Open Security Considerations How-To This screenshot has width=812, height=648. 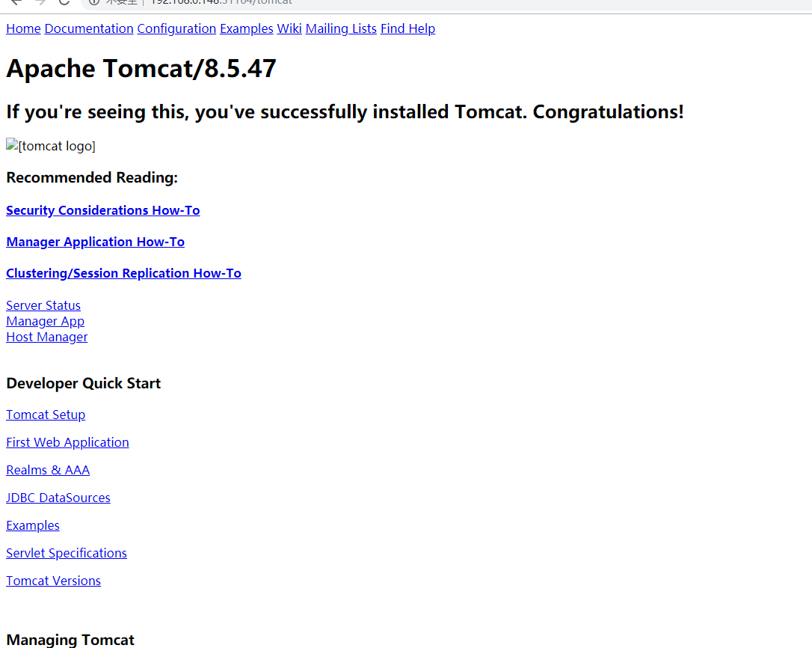[x=103, y=210]
